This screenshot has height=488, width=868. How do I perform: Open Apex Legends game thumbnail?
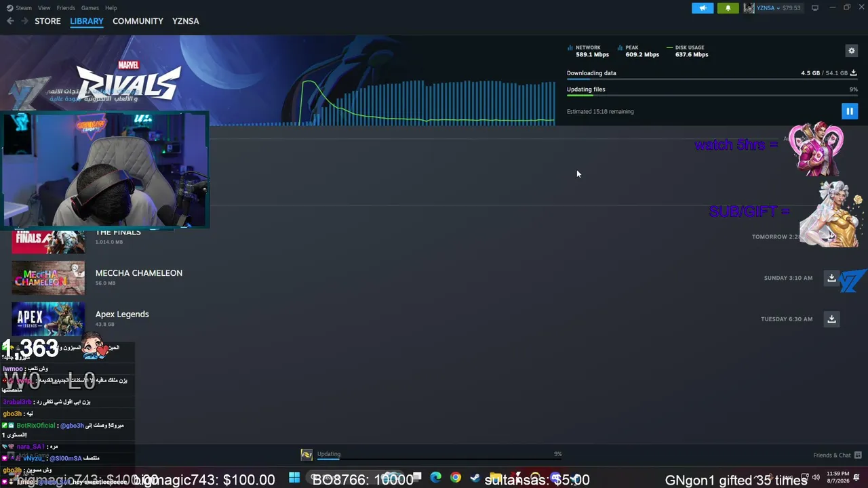pyautogui.click(x=48, y=319)
